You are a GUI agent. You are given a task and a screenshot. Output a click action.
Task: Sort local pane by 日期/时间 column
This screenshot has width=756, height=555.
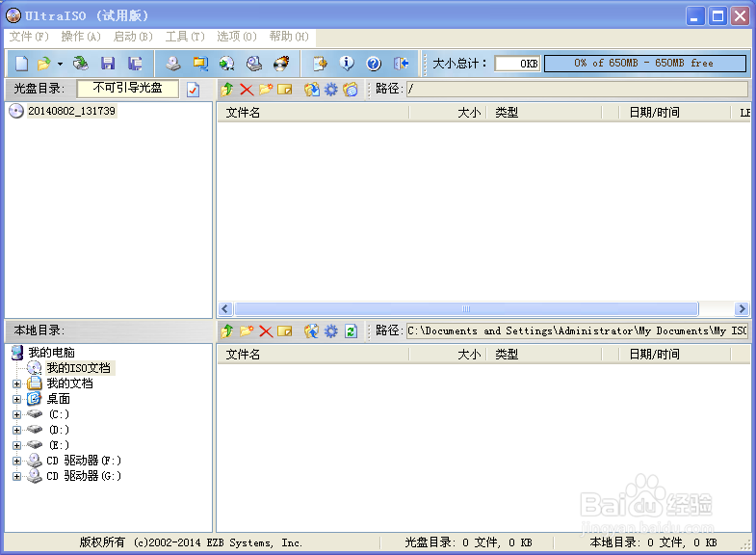point(674,355)
